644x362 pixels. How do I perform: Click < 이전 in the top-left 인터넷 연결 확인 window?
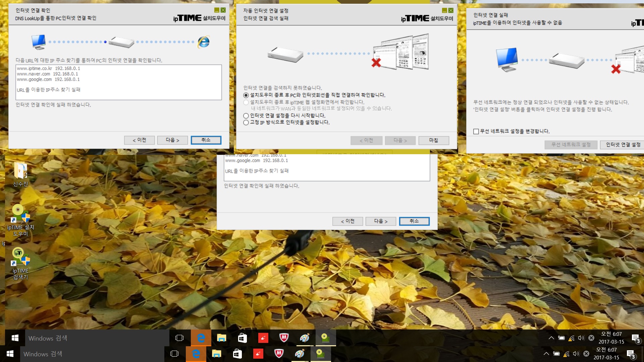139,140
